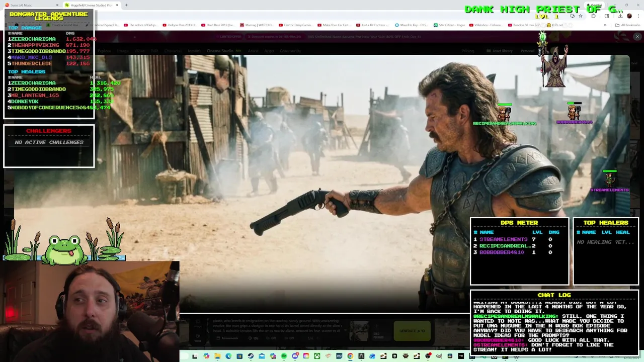Open Discord taskbar icon with notification badge
Screen dimensions: 644x362
point(295,356)
